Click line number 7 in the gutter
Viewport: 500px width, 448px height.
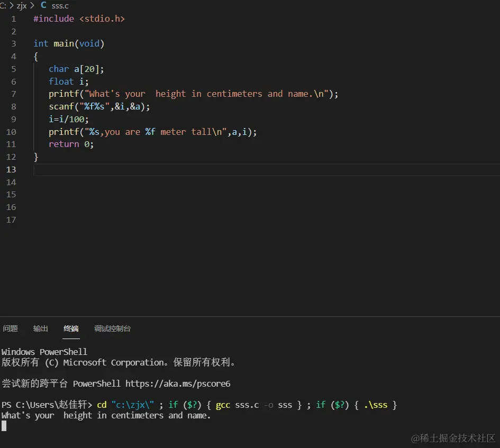pyautogui.click(x=13, y=94)
